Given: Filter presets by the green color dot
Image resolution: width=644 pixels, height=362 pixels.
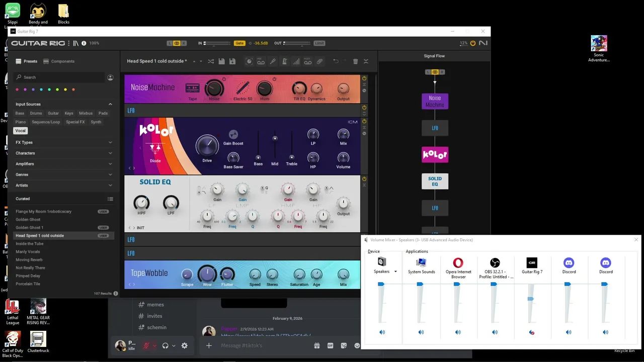Looking at the screenshot, I should coord(49,89).
